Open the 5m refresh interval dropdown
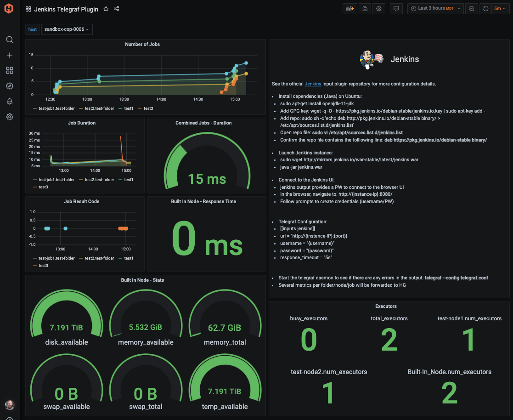Viewport: 513px width, 420px height. (x=500, y=9)
